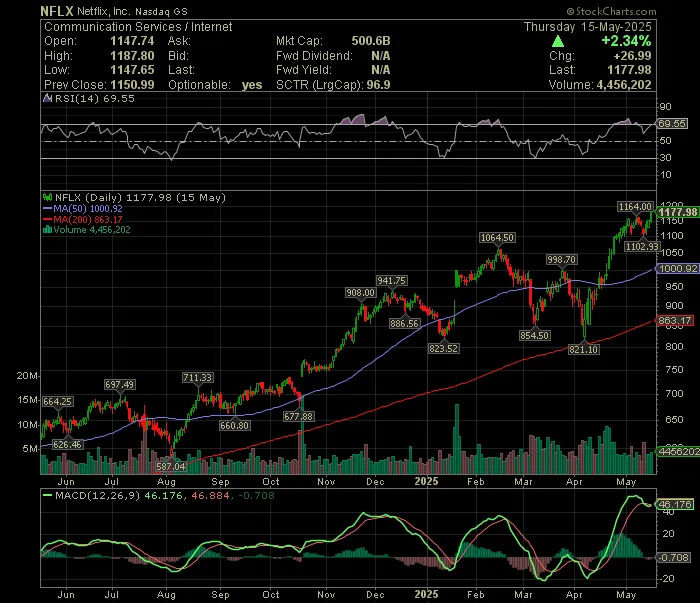Image resolution: width=700 pixels, height=603 pixels.
Task: Click the green up-arrow change indicator
Action: [x=558, y=42]
